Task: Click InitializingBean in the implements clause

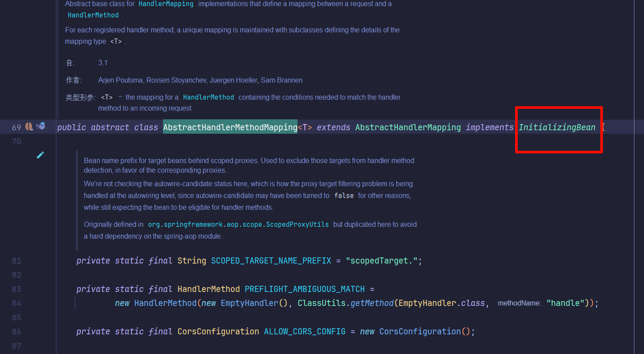Action: pos(557,127)
